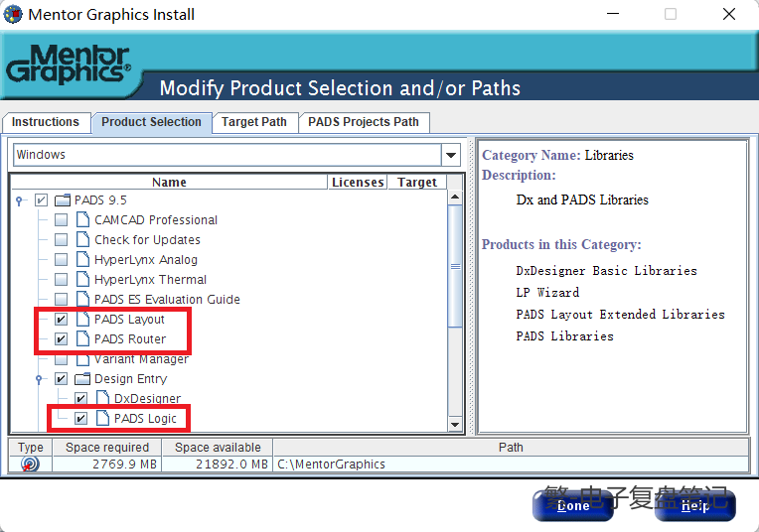Viewport: 759px width, 532px height.
Task: Click the Target column header
Action: click(417, 183)
